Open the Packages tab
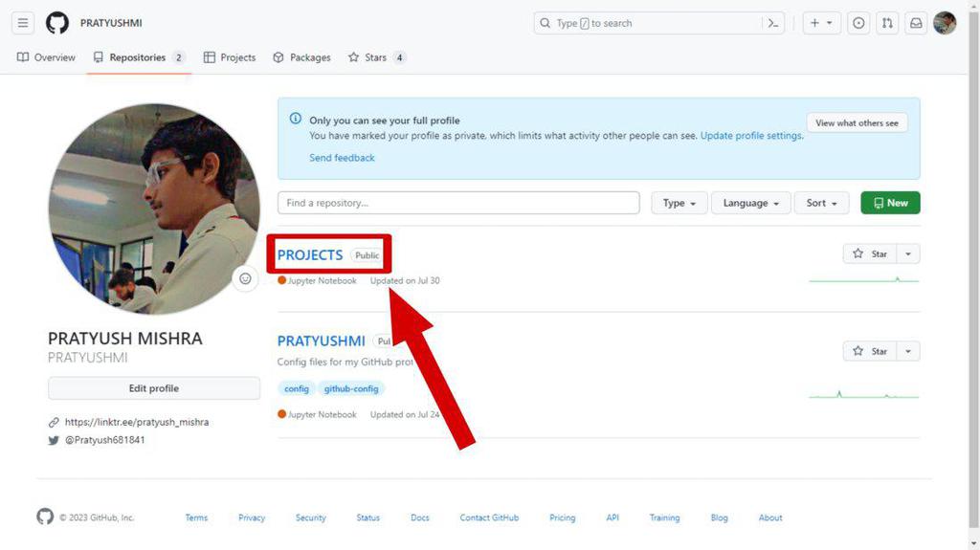Viewport: 980px width, 550px height. (x=301, y=57)
